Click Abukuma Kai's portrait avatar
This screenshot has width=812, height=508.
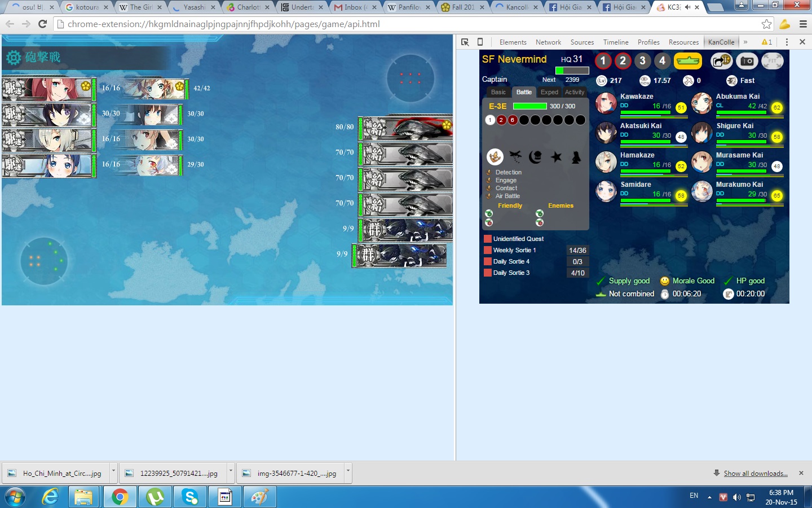click(702, 103)
